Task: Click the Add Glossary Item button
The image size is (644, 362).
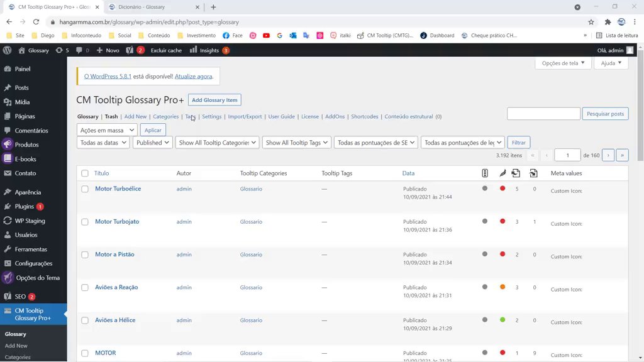Action: 214,100
